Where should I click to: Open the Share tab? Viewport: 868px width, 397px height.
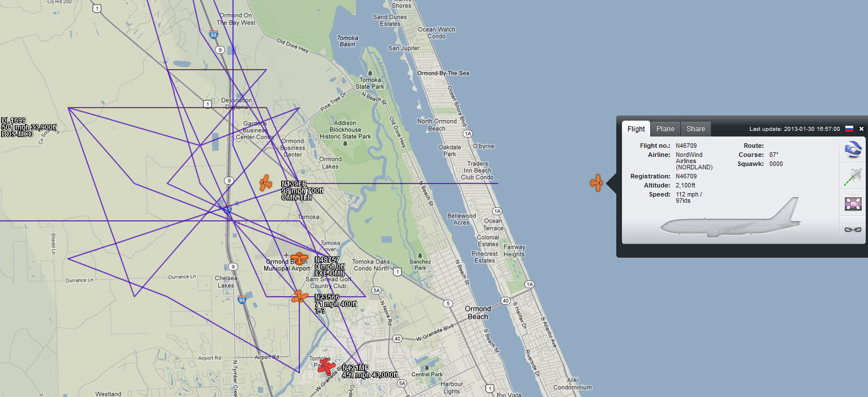(696, 129)
